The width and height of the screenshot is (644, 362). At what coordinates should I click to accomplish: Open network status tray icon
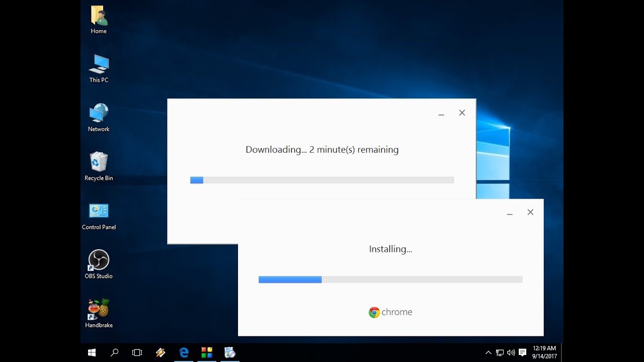(500, 352)
